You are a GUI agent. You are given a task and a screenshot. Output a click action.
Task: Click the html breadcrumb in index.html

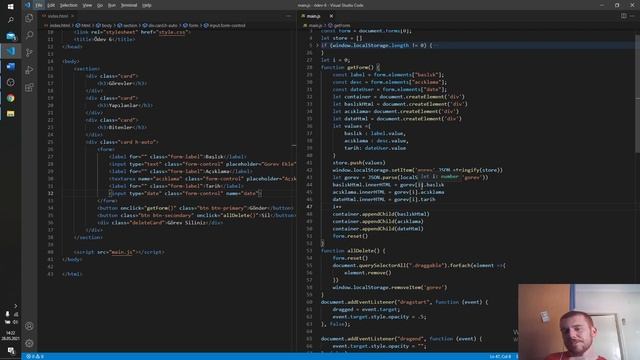tap(83, 25)
